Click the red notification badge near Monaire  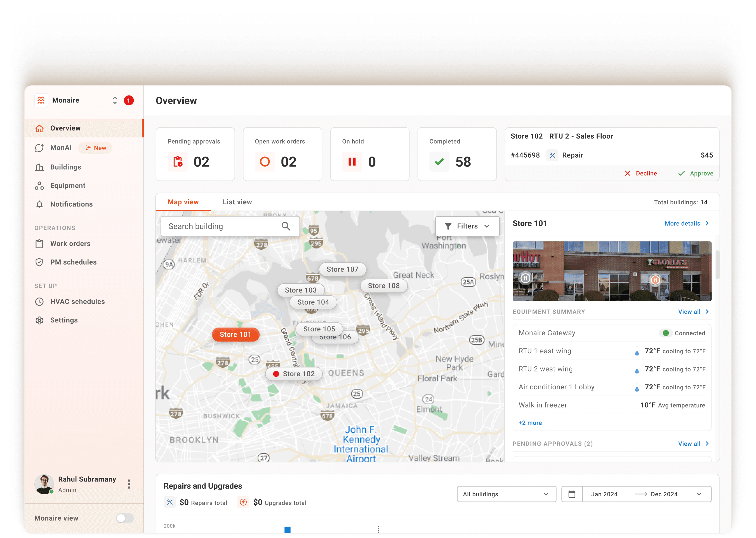click(x=129, y=100)
